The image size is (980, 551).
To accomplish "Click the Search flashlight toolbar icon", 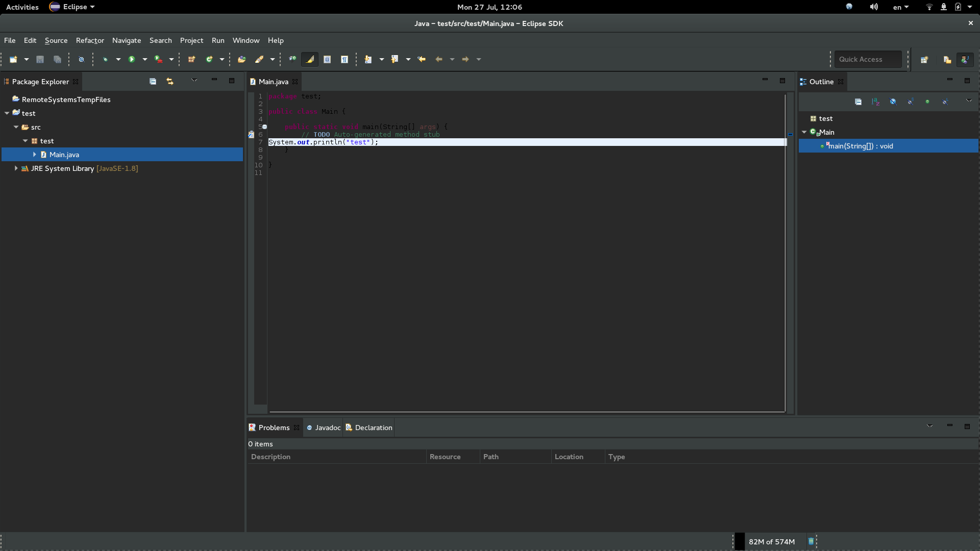I will (259, 59).
